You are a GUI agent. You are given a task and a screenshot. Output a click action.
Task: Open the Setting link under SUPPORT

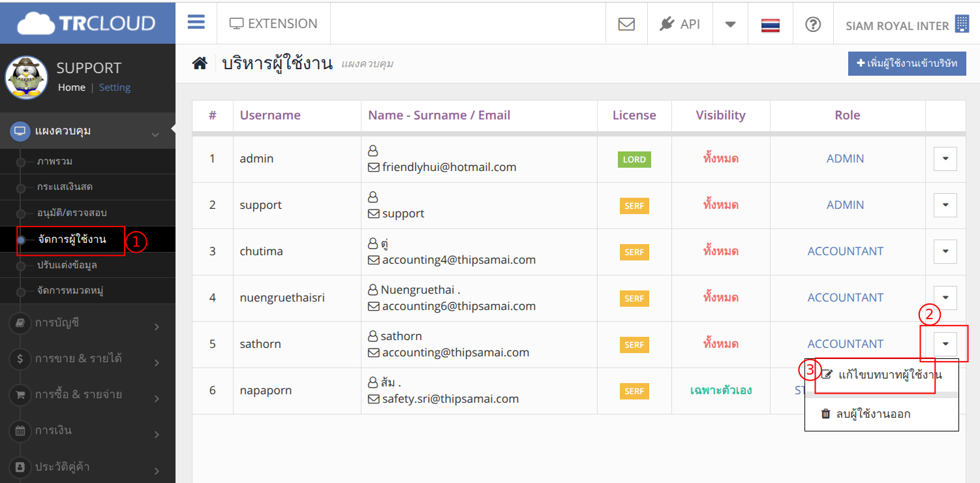[x=115, y=87]
